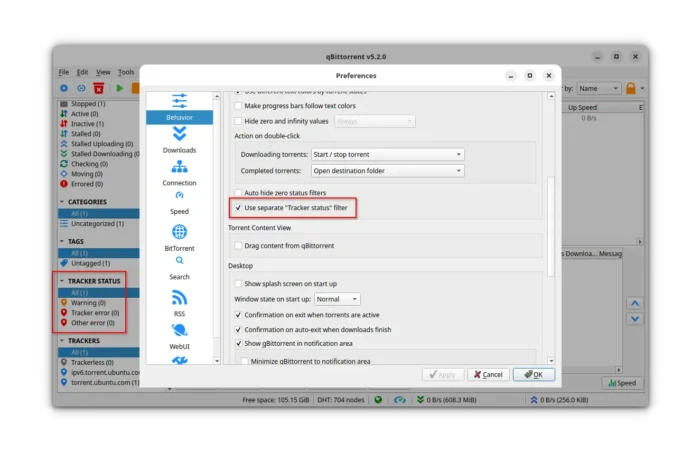Click the Cancel button in Preferences
Image resolution: width=700 pixels, height=453 pixels.
(488, 374)
